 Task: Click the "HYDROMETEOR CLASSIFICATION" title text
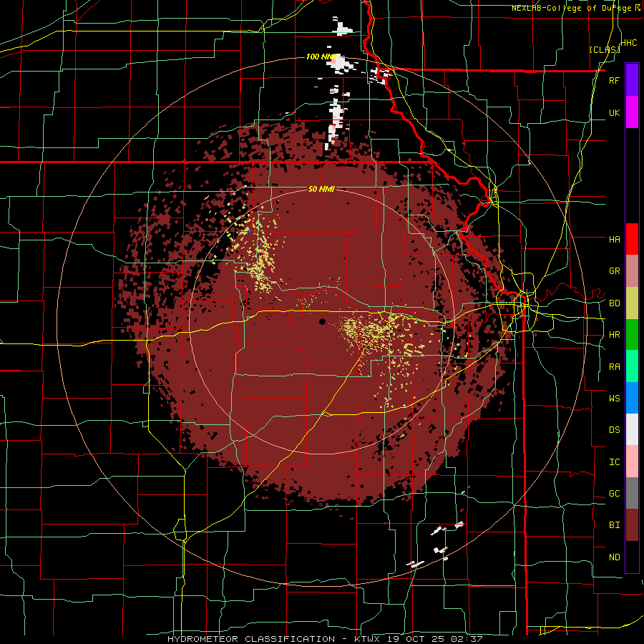pos(251,639)
